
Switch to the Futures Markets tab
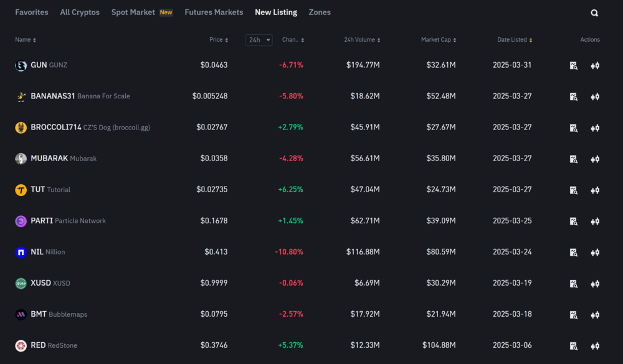coord(214,12)
